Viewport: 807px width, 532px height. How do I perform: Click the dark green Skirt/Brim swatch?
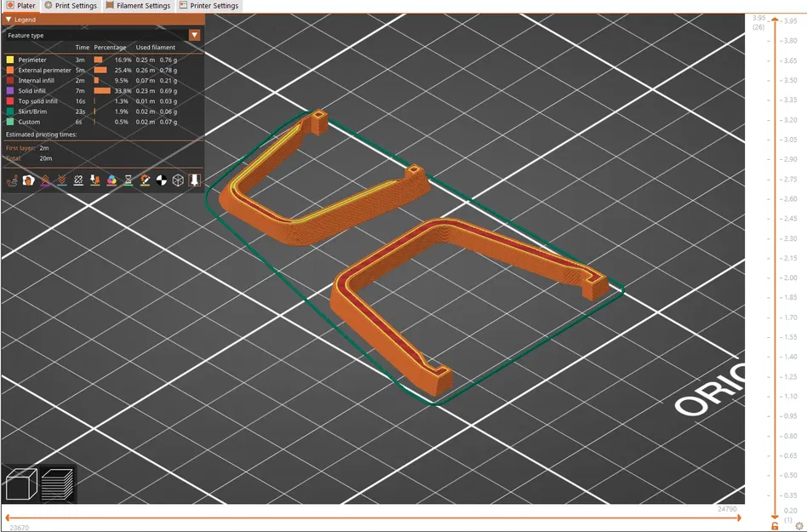point(9,112)
